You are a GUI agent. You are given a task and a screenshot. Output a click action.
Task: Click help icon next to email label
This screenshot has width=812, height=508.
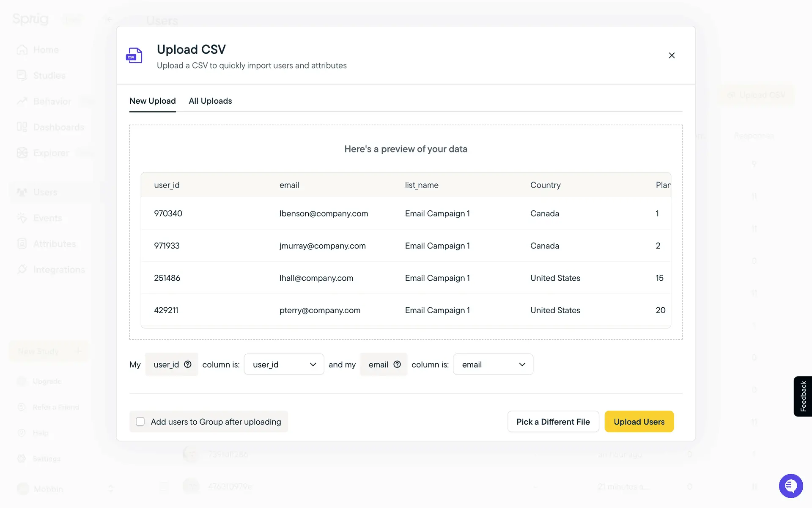pyautogui.click(x=397, y=364)
